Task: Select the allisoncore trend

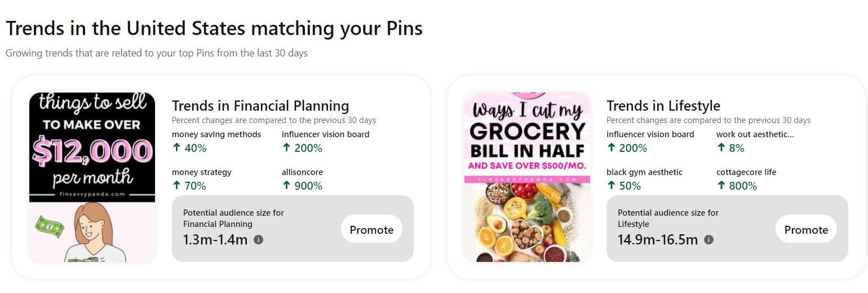Action: [302, 172]
